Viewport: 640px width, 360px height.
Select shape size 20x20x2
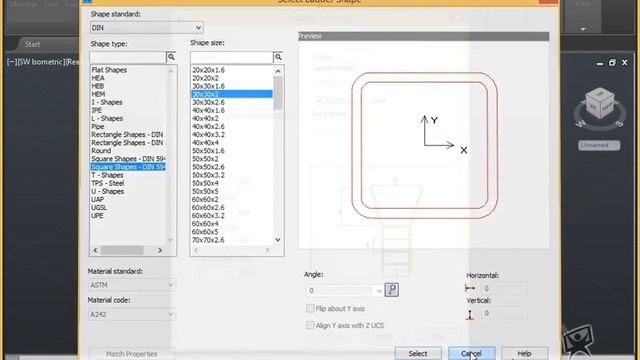[x=205, y=78]
